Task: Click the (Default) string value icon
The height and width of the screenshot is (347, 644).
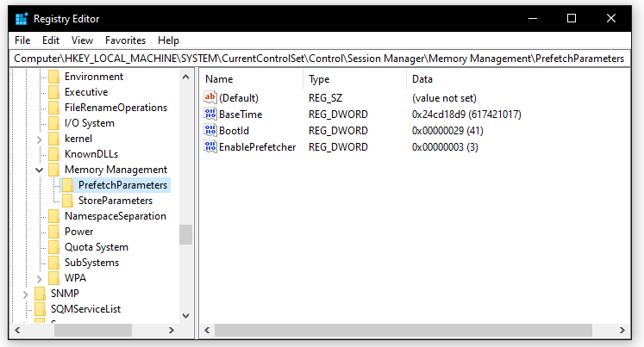Action: (209, 98)
